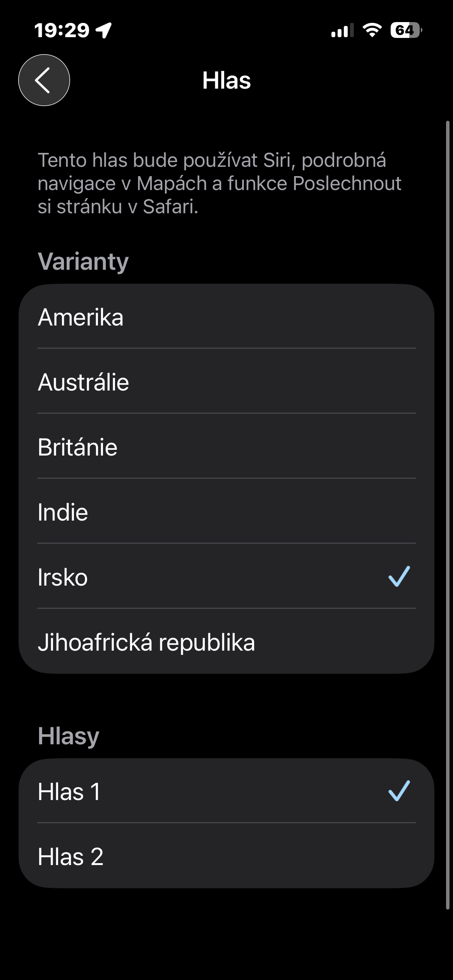The height and width of the screenshot is (980, 453).
Task: Tap the clock showing 19:29
Action: point(62,30)
